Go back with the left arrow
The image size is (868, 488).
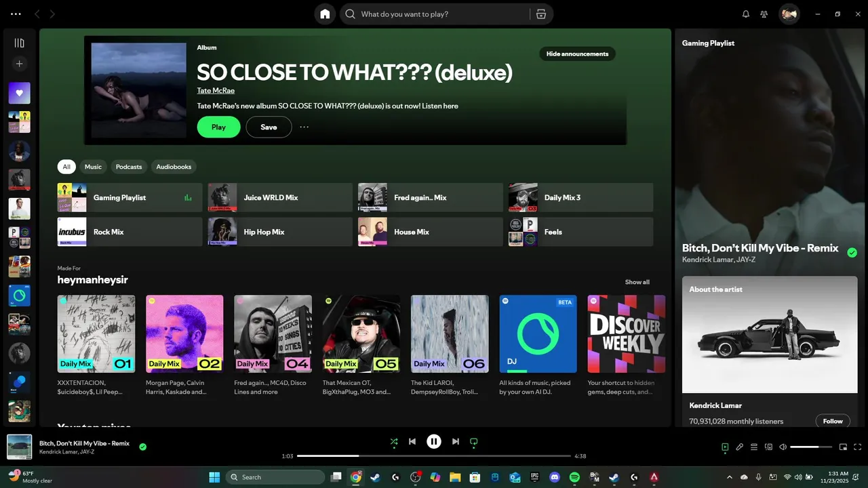click(37, 14)
